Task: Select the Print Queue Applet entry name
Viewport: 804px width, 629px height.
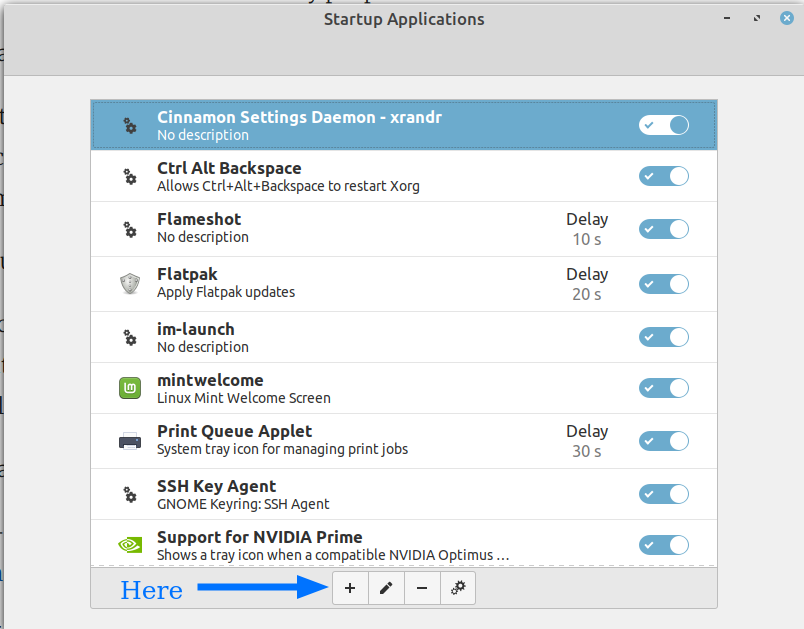Action: [x=234, y=432]
